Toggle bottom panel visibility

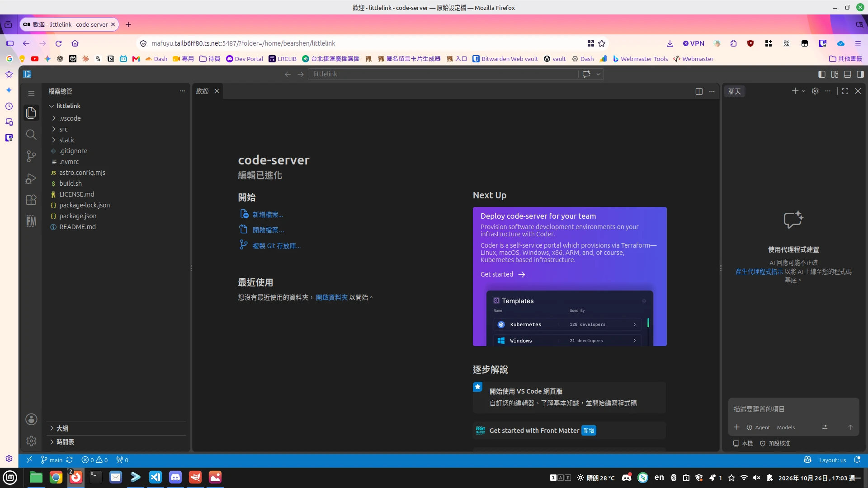[848, 74]
